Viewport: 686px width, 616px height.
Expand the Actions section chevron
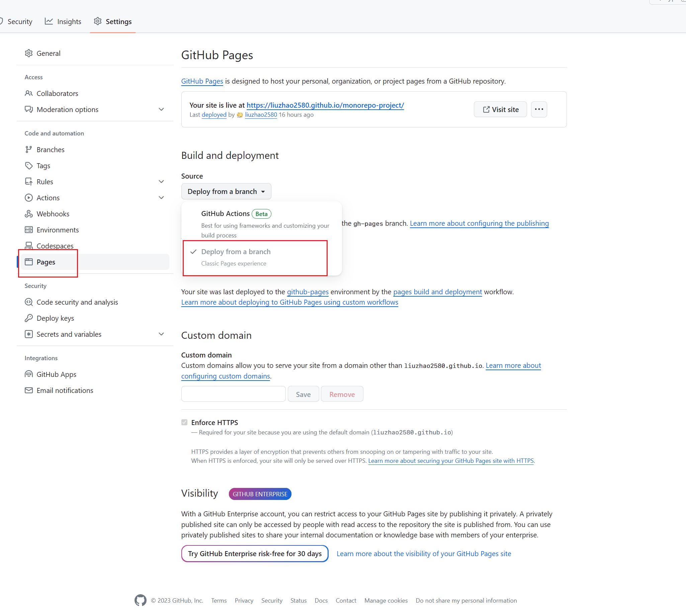pos(161,198)
